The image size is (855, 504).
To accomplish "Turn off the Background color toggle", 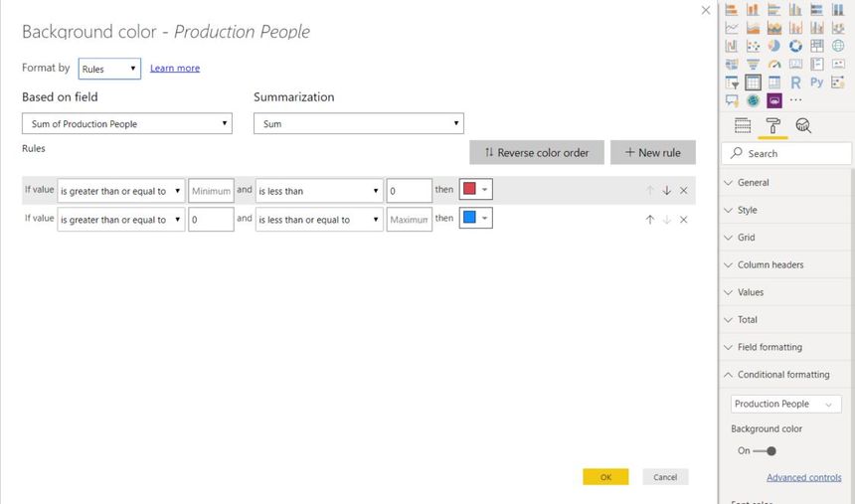I will pos(764,451).
